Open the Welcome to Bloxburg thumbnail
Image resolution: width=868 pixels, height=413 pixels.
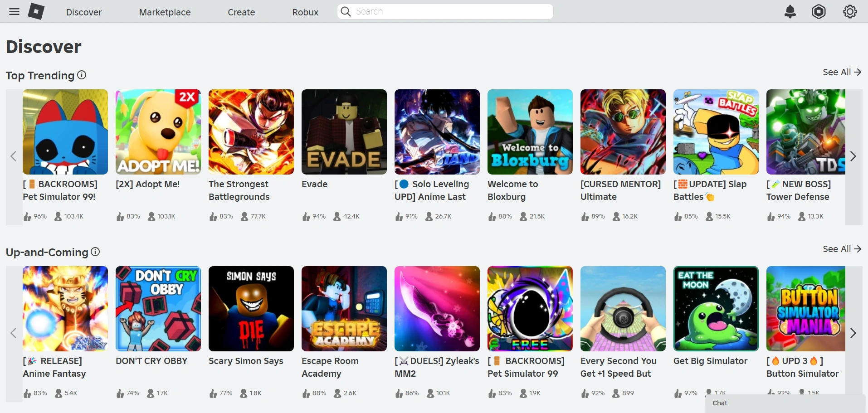[x=530, y=132]
